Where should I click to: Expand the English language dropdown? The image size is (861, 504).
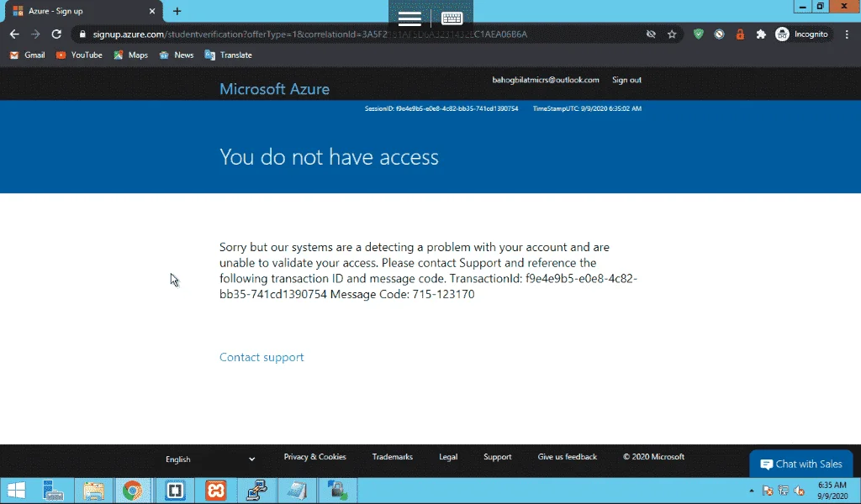pos(210,459)
